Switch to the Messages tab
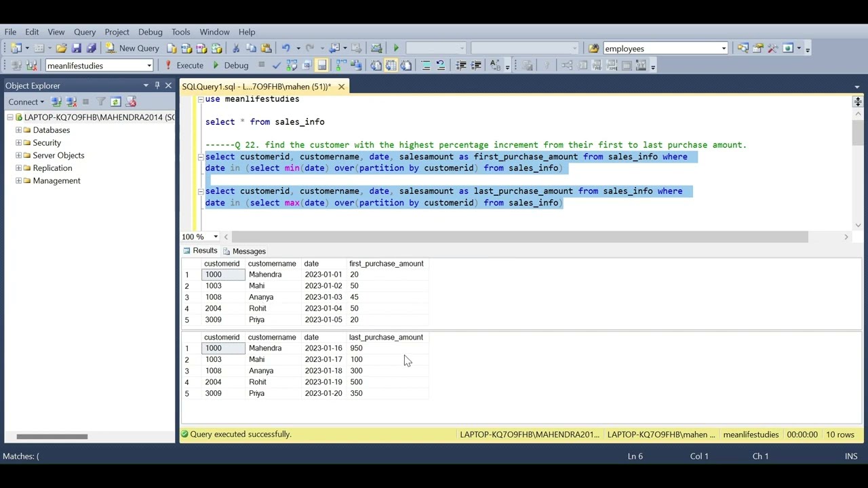The width and height of the screenshot is (868, 488). tap(244, 251)
